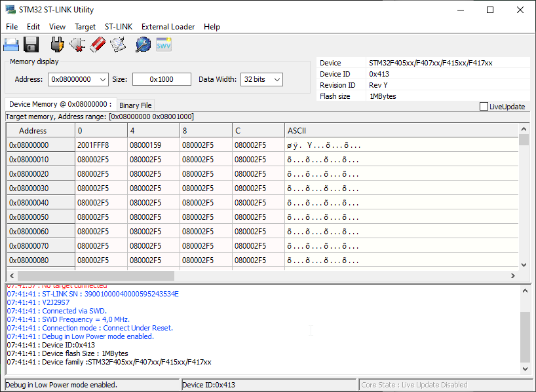
Task: Enable the LiveUpdate checkbox
Action: point(484,107)
